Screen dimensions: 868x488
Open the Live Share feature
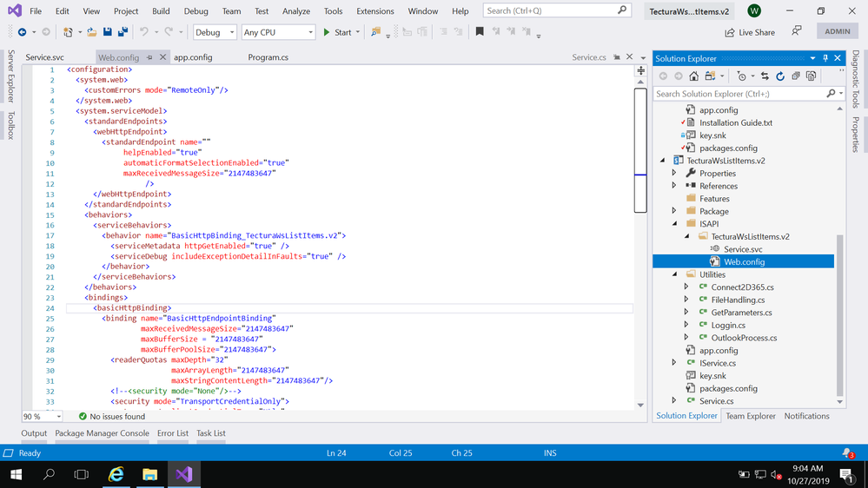pyautogui.click(x=750, y=32)
